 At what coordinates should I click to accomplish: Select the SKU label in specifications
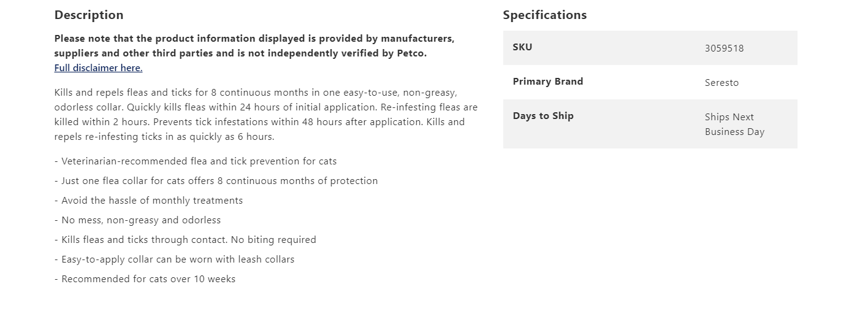522,47
